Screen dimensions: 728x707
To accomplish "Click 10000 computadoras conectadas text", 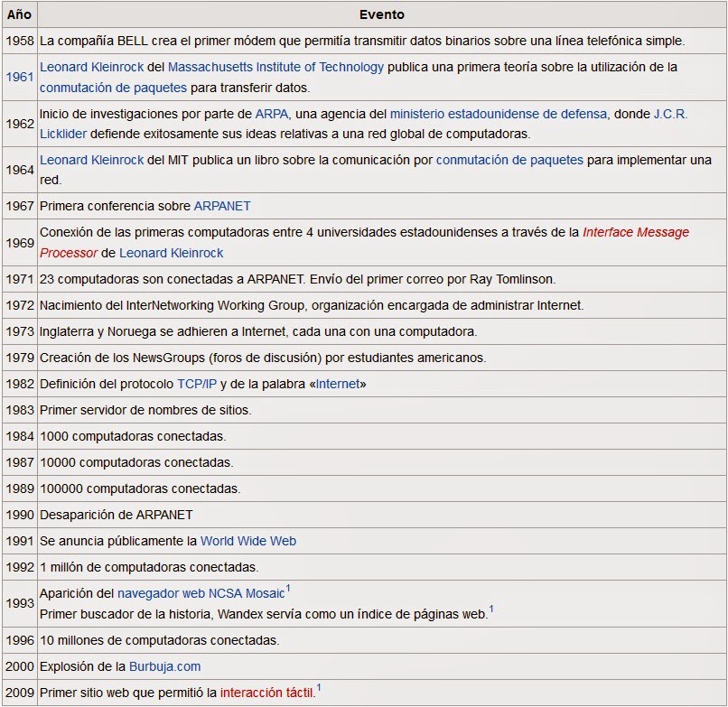I will point(136,463).
